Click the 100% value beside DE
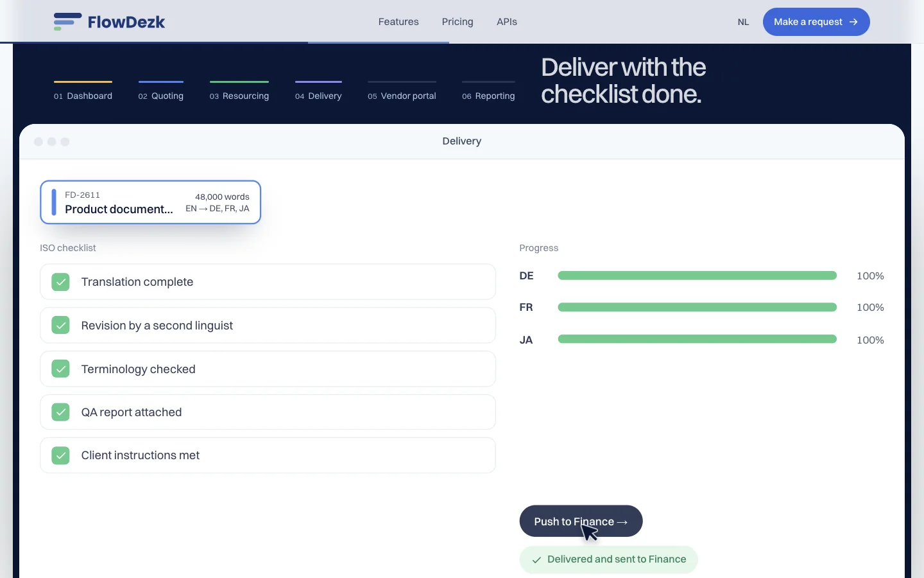 pos(870,276)
